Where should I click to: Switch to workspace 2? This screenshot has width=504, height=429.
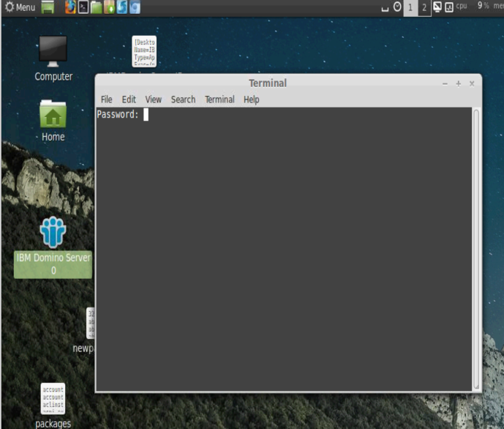(x=424, y=7)
